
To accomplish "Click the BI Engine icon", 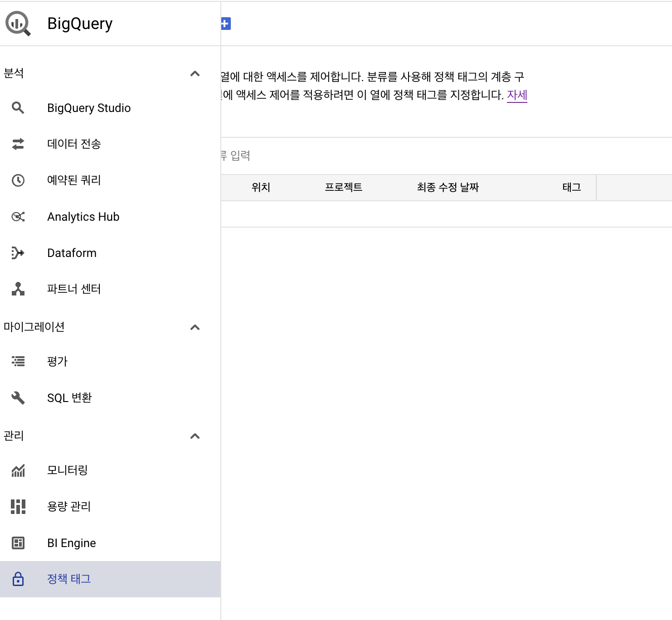I will pyautogui.click(x=18, y=543).
